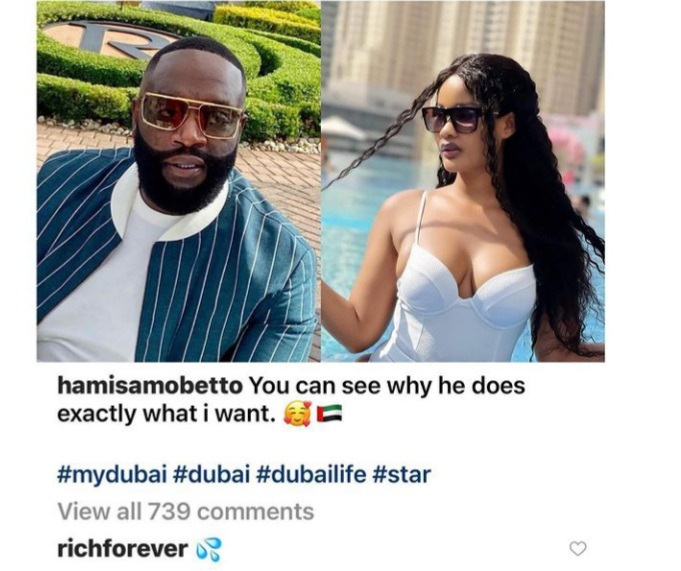Select the right photo of woman by pool
Image resolution: width=681 pixels, height=571 pixels.
[x=463, y=182]
